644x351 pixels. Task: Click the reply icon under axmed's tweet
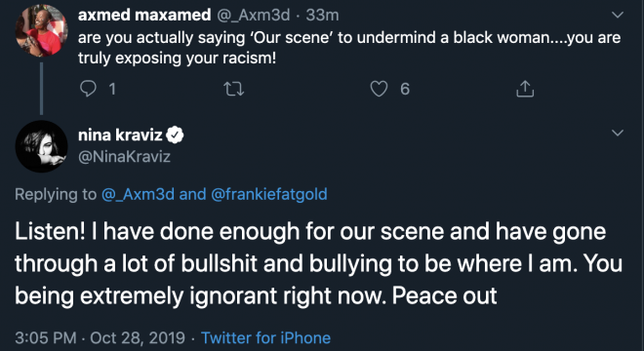coord(88,89)
